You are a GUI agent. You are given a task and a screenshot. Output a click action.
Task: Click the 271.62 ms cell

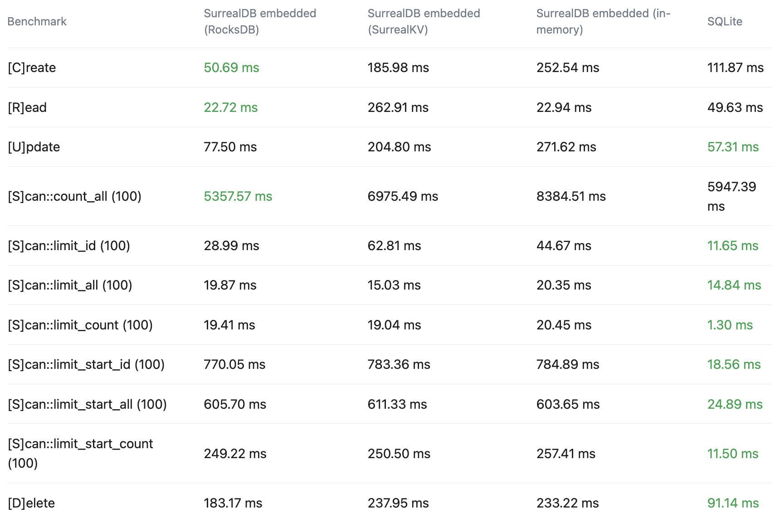[x=566, y=147]
